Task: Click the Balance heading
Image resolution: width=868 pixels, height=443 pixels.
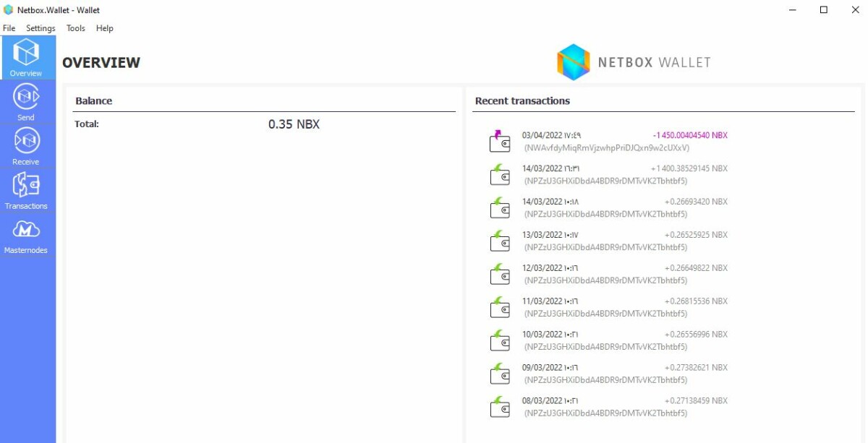Action: [94, 101]
